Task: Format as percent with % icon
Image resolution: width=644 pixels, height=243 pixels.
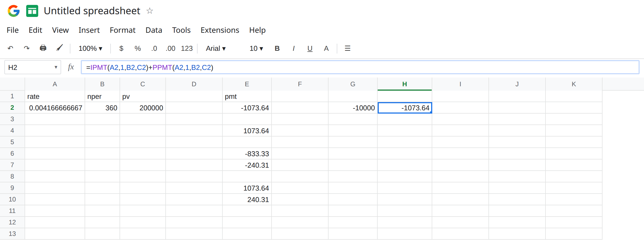Action: pyautogui.click(x=138, y=48)
